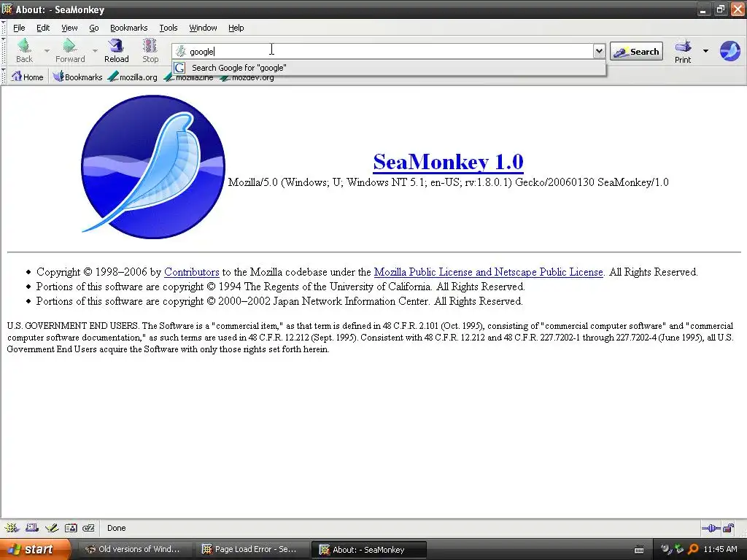747x560 pixels.
Task: Follow the SeaMonkey 1.0 heading link
Action: click(x=449, y=161)
